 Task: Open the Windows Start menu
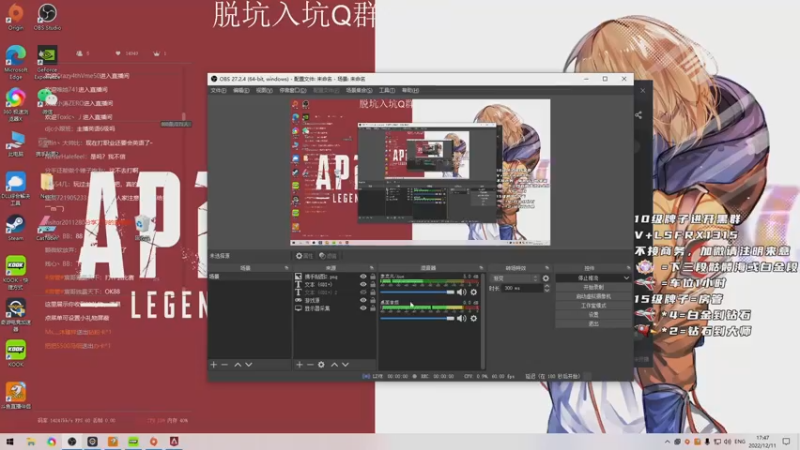pos(9,442)
